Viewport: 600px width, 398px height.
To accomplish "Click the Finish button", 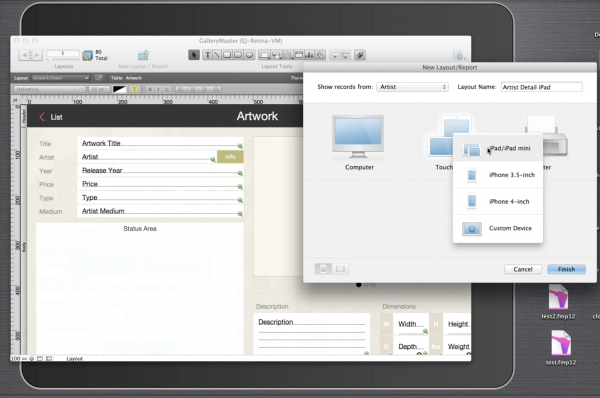I will [x=566, y=269].
